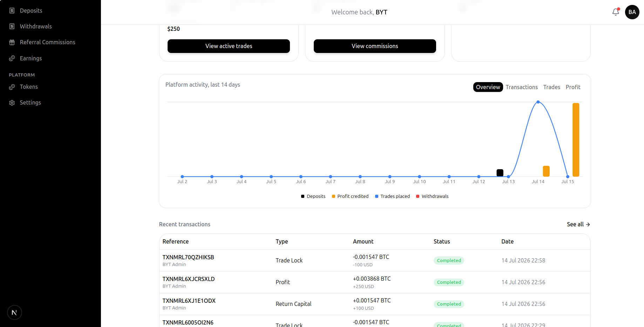Open the Tokens icon under Platform
The width and height of the screenshot is (644, 327).
click(x=12, y=87)
